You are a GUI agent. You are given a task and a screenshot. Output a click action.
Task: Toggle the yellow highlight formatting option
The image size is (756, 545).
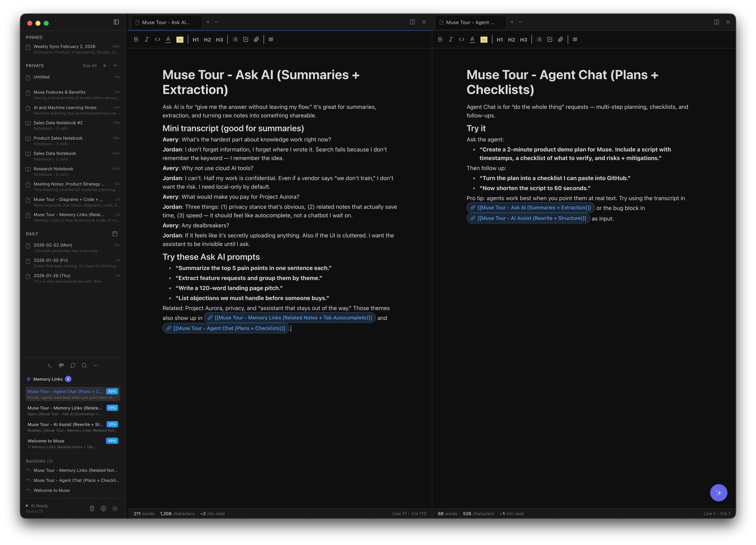(x=180, y=39)
